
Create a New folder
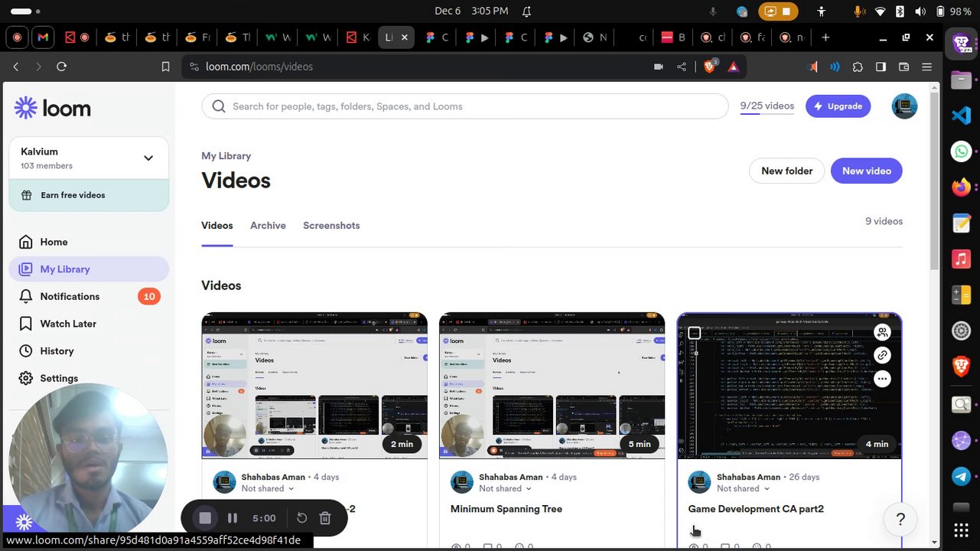click(x=786, y=171)
